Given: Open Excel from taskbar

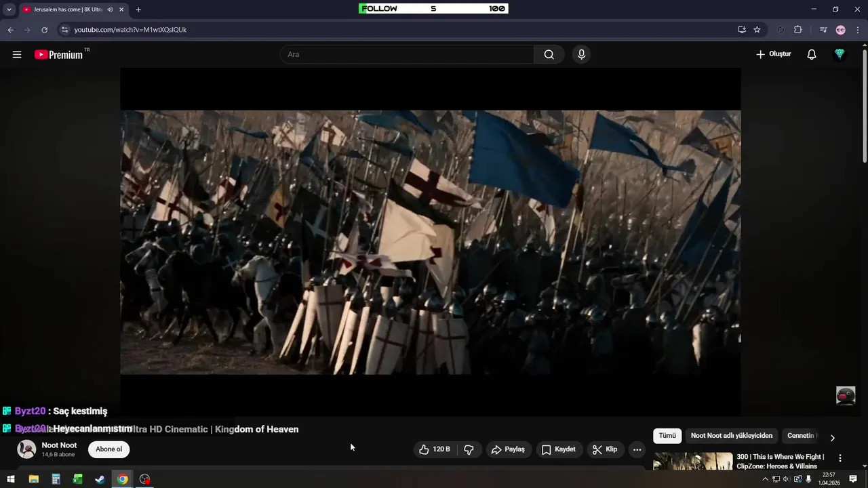Looking at the screenshot, I should coord(78,479).
